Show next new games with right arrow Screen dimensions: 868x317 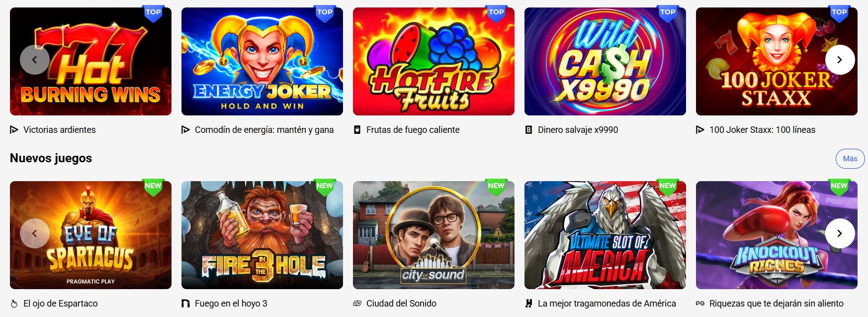[840, 233]
